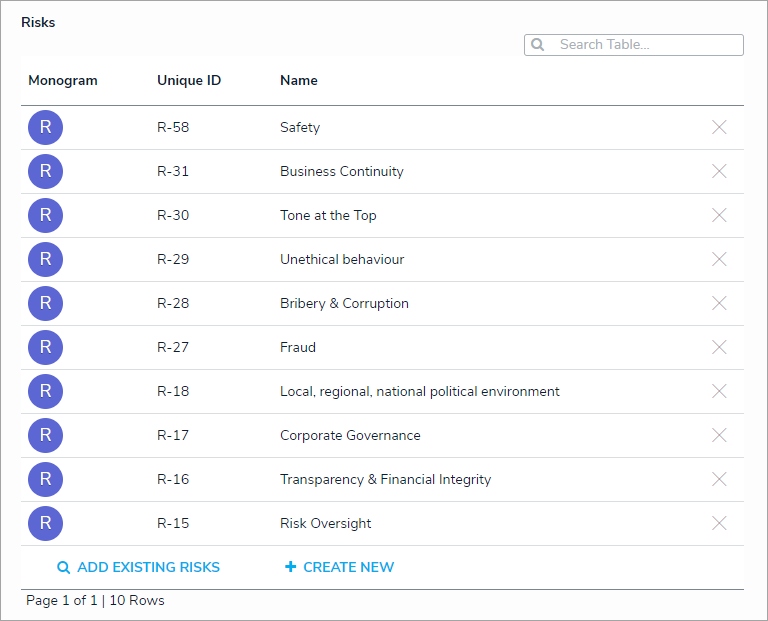
Task: Sort by the Monogram column header
Action: coord(63,80)
